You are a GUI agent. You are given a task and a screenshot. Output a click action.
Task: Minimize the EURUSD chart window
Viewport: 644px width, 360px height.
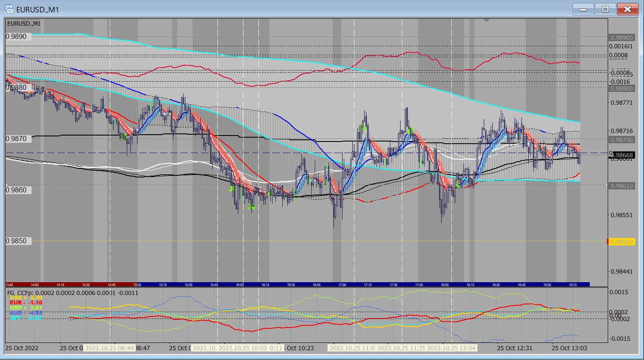[x=583, y=9]
